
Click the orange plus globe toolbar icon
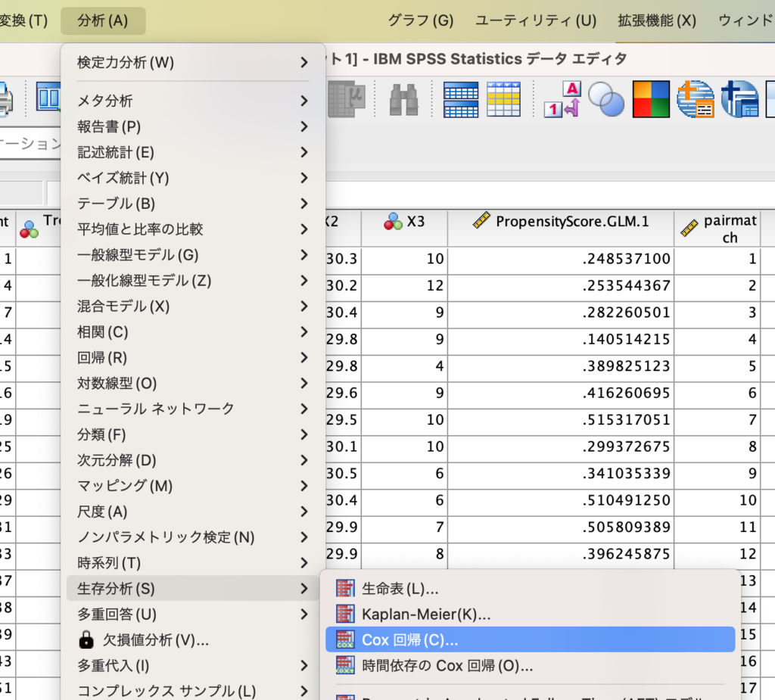(696, 99)
